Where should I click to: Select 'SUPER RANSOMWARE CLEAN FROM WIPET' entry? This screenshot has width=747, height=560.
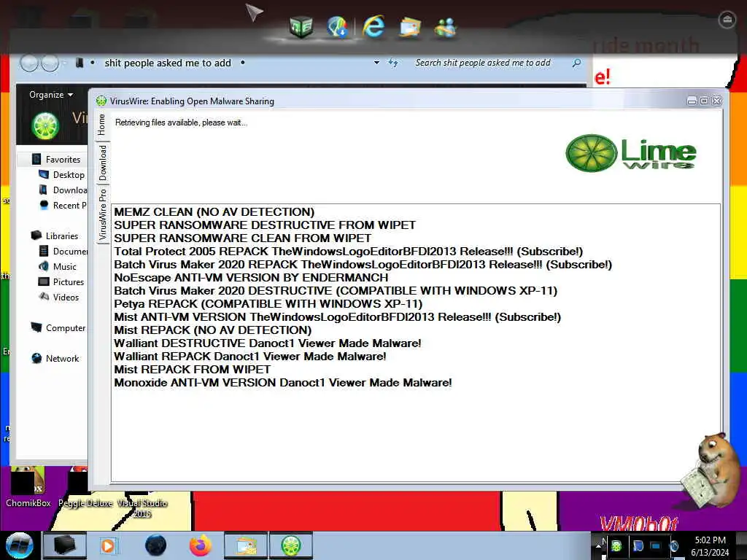(x=242, y=238)
